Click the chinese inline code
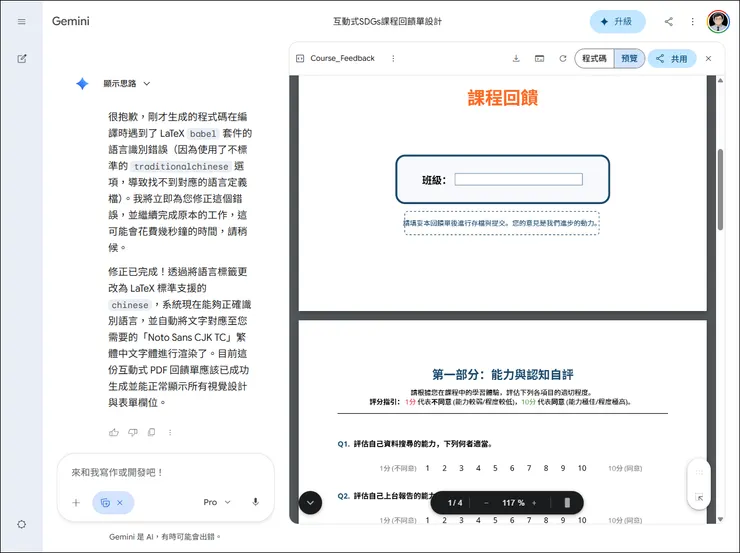 (130, 305)
